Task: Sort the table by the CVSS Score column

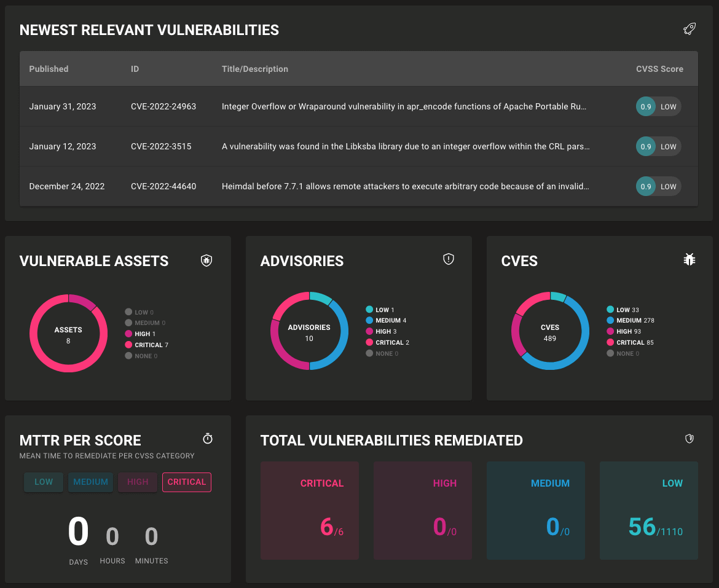Action: tap(659, 69)
